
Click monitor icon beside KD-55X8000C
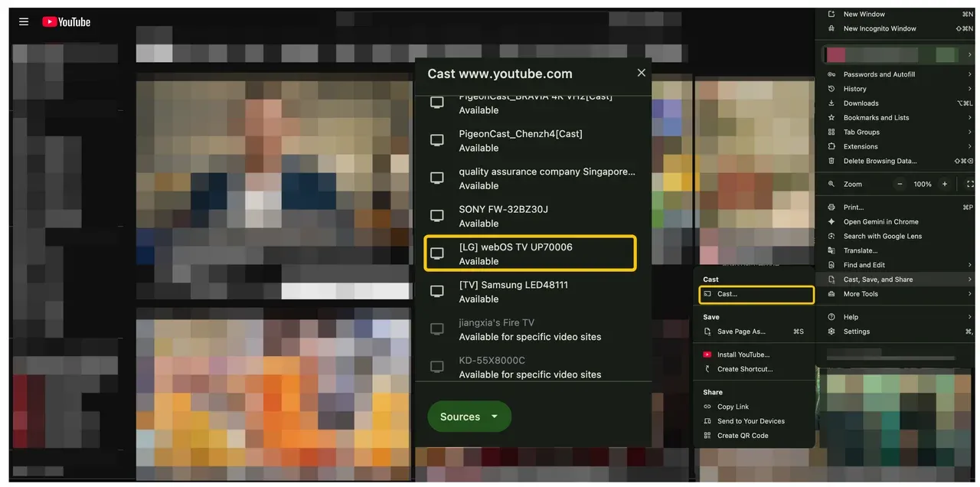pyautogui.click(x=437, y=367)
